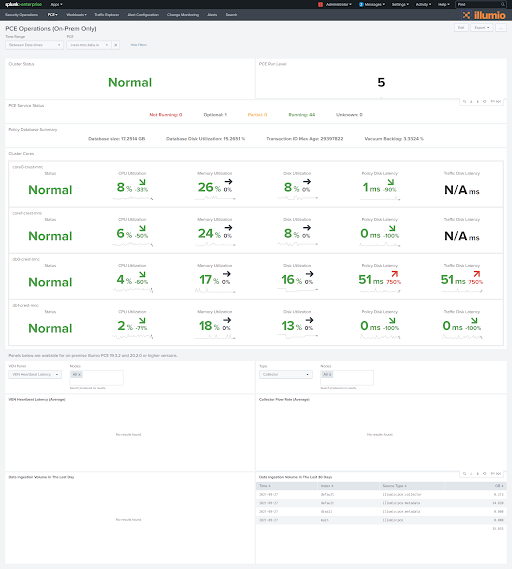
Task: Open search icon in Data Ingestion 30 Days panel
Action: tap(464, 474)
